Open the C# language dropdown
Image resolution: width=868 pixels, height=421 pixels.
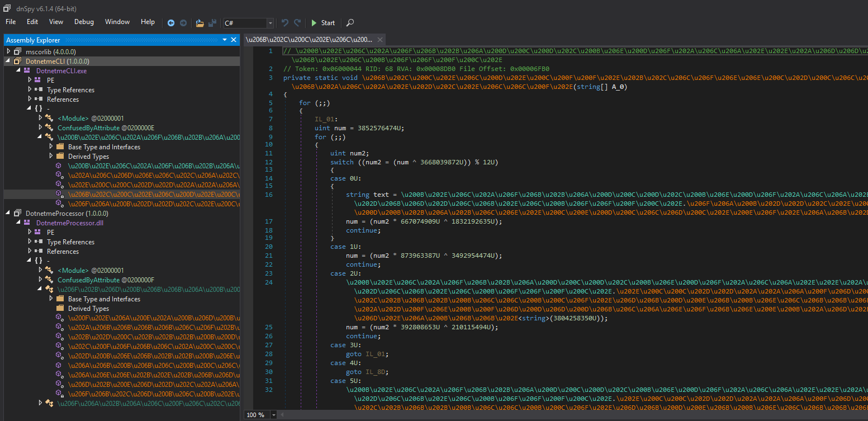[271, 23]
